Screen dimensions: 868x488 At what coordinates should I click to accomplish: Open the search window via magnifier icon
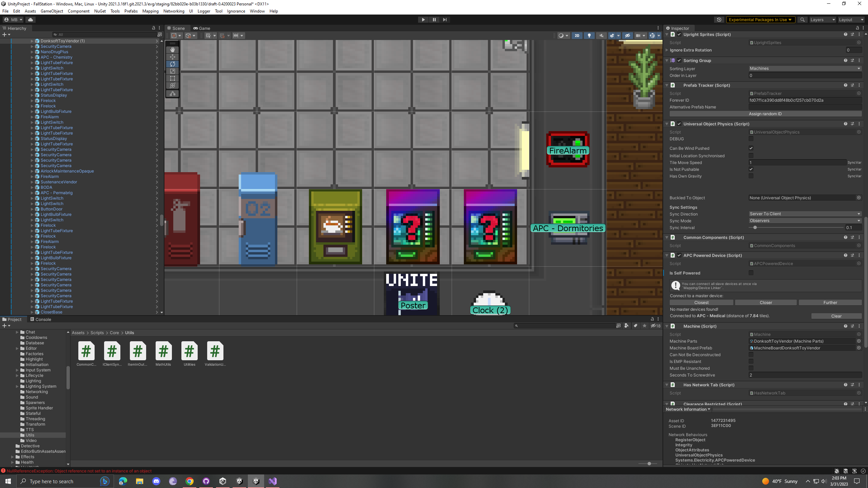(802, 20)
